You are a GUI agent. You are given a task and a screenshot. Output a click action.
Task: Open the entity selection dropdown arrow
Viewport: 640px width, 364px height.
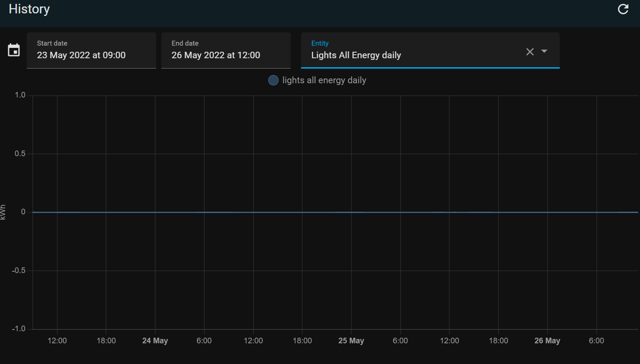coord(544,51)
